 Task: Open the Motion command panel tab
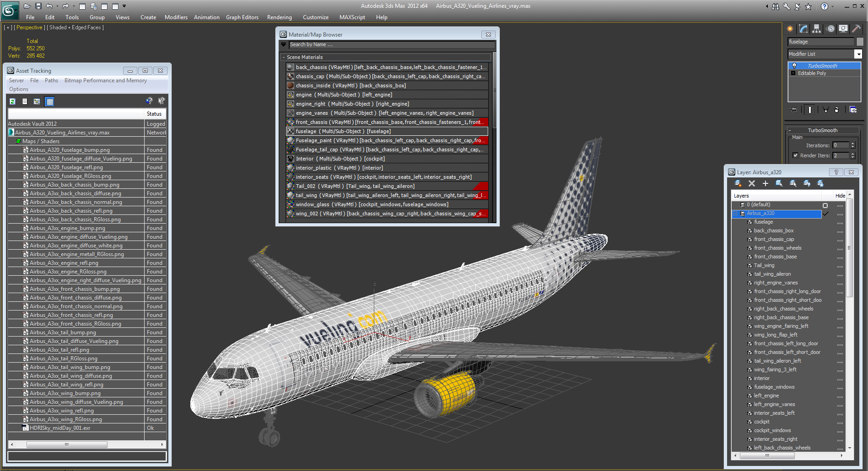[x=830, y=29]
